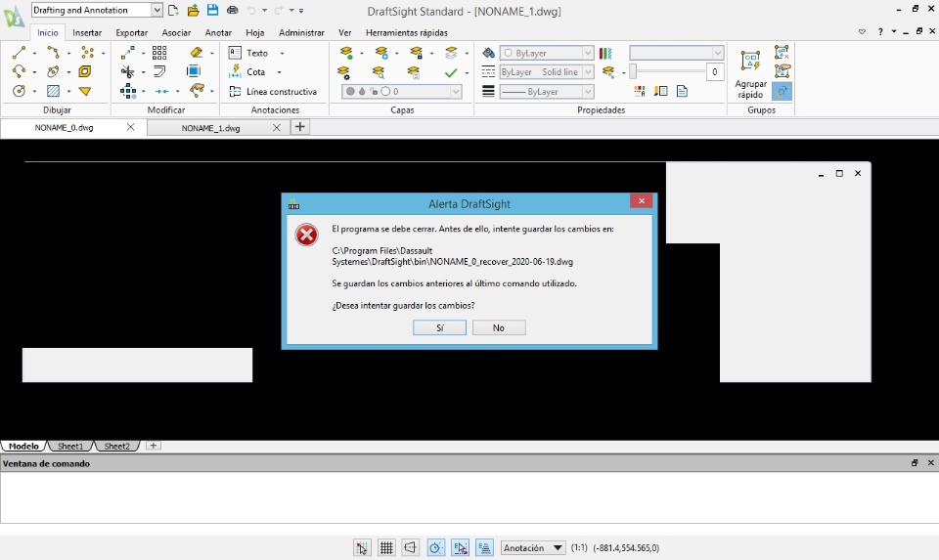
Task: Open the ByLayer Solid line style dropdown
Action: (588, 71)
